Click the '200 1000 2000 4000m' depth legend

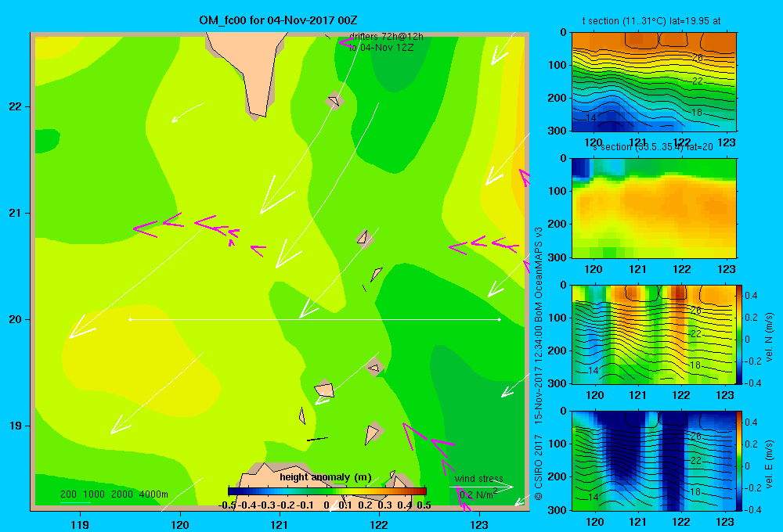114,494
